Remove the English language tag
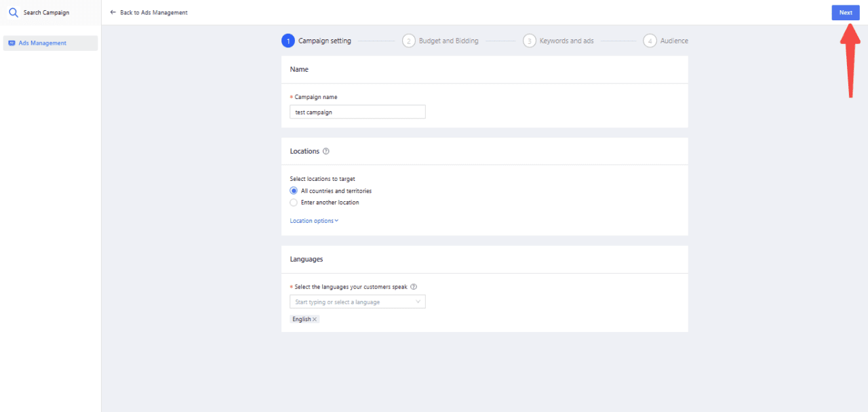Screen dimensions: 868x412 (x=315, y=319)
